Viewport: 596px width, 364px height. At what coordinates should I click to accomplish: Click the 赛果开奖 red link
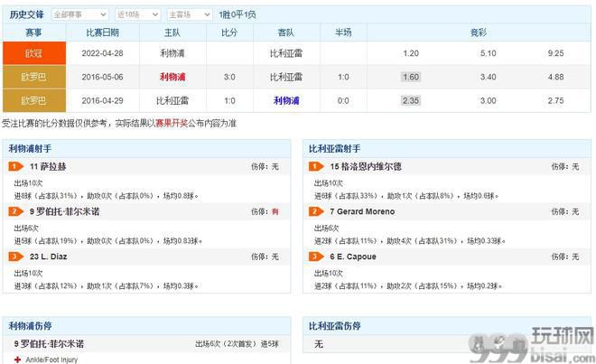point(172,123)
